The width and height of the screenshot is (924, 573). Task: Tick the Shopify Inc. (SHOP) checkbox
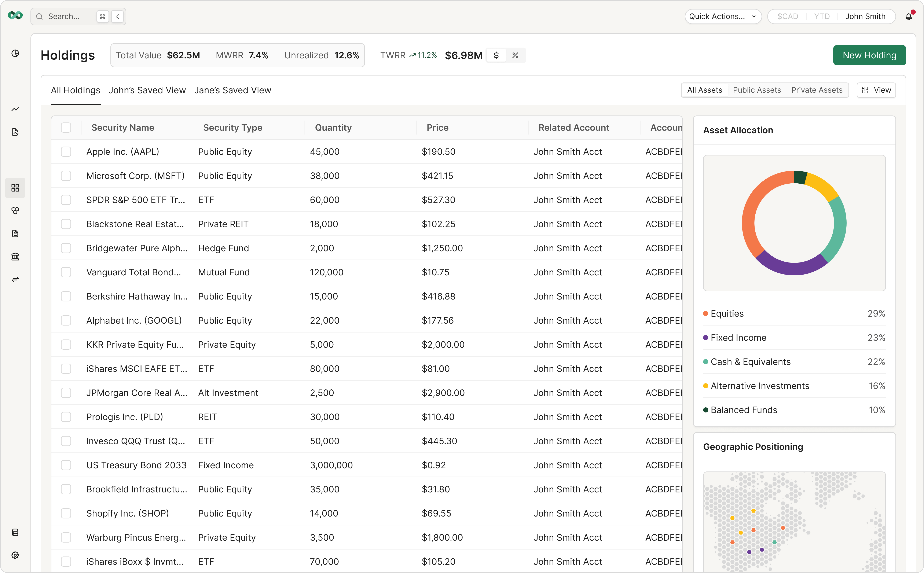[66, 514]
